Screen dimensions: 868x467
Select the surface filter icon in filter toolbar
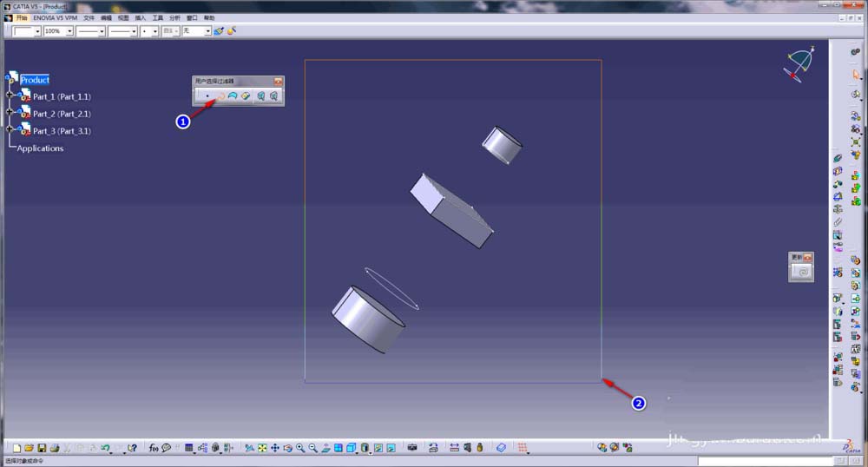pyautogui.click(x=233, y=96)
